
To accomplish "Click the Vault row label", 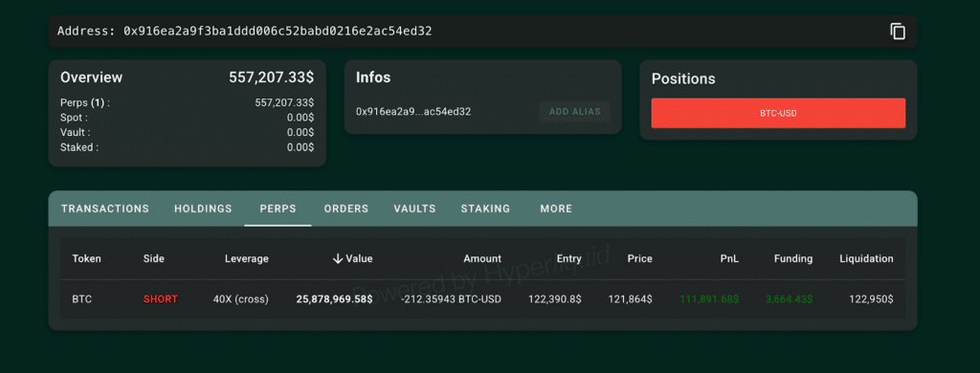I will click(x=75, y=132).
